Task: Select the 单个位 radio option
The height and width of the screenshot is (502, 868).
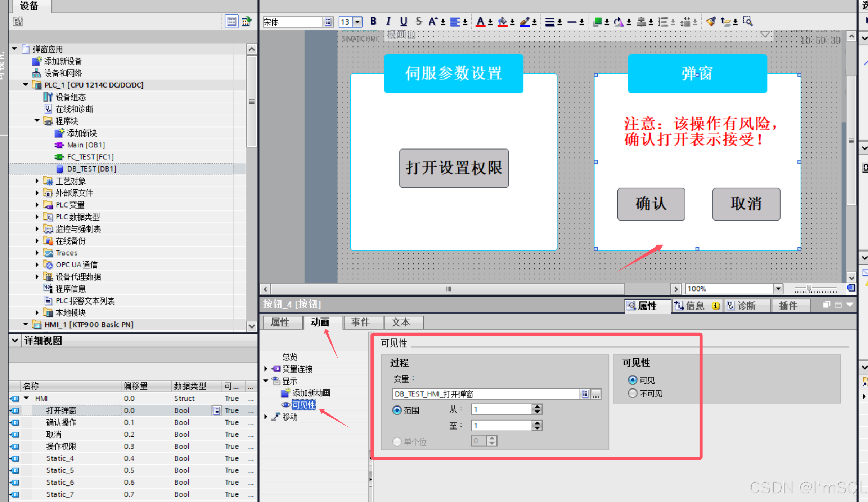Action: (397, 441)
